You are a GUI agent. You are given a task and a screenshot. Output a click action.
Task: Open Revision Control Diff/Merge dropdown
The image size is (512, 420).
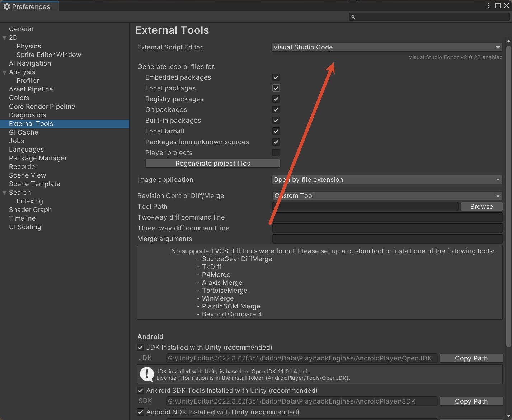(387, 196)
